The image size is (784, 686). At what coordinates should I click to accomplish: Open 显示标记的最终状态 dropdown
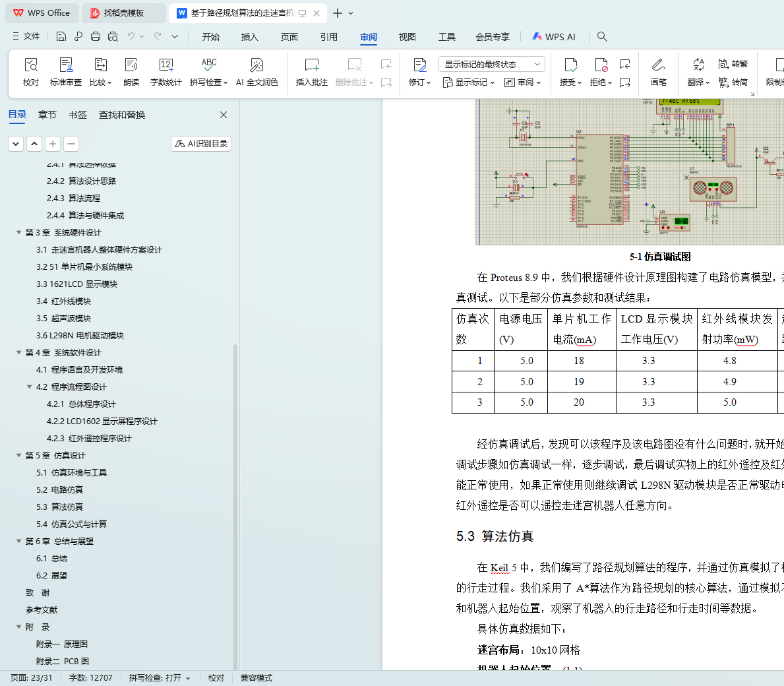[492, 64]
